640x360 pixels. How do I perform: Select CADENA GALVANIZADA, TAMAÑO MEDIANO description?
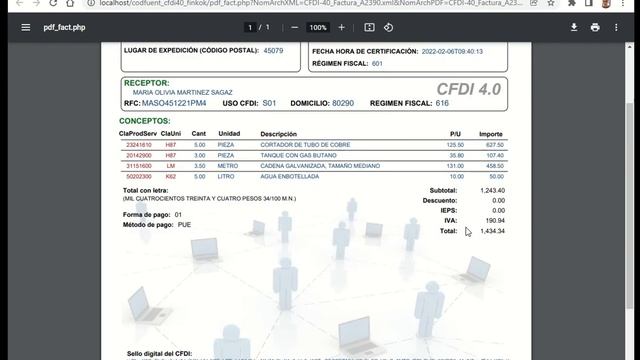320,166
